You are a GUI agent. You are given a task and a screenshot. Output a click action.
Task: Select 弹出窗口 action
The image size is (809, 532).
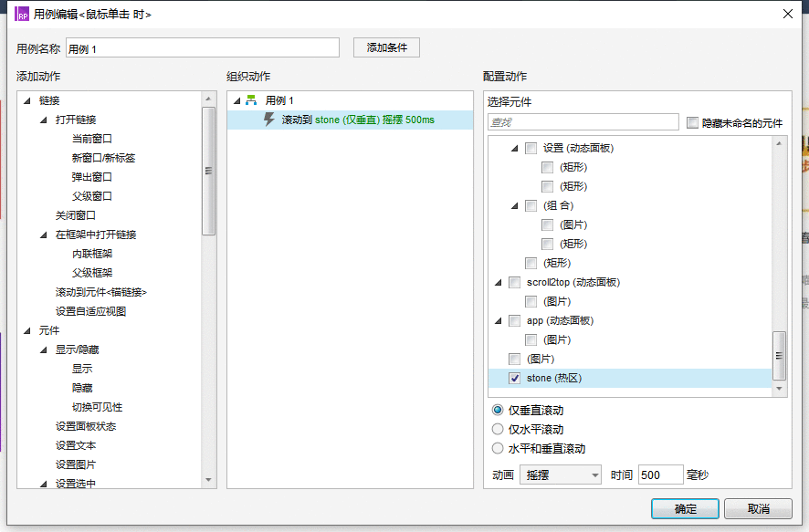coord(92,177)
